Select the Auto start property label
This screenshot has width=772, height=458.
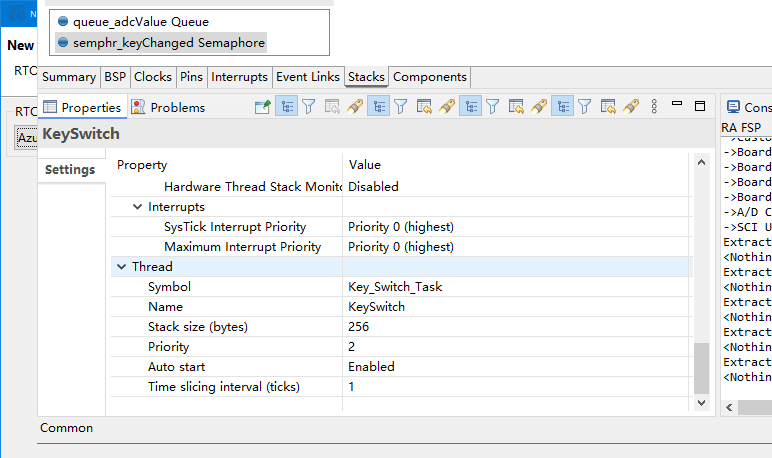(x=176, y=366)
